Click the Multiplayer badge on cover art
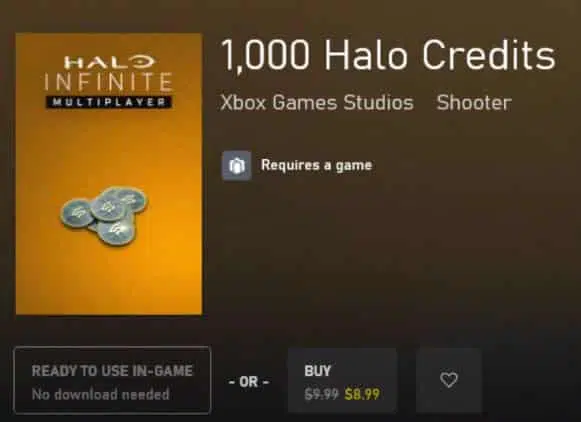 (x=108, y=102)
